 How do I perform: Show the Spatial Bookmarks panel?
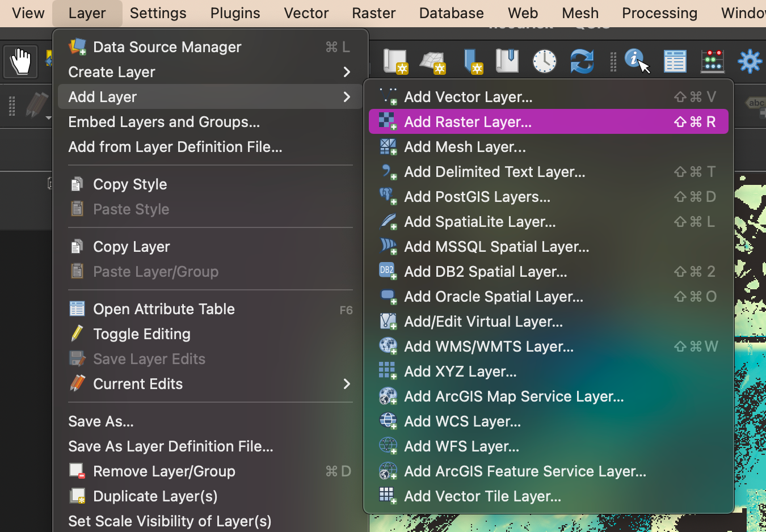(x=507, y=61)
